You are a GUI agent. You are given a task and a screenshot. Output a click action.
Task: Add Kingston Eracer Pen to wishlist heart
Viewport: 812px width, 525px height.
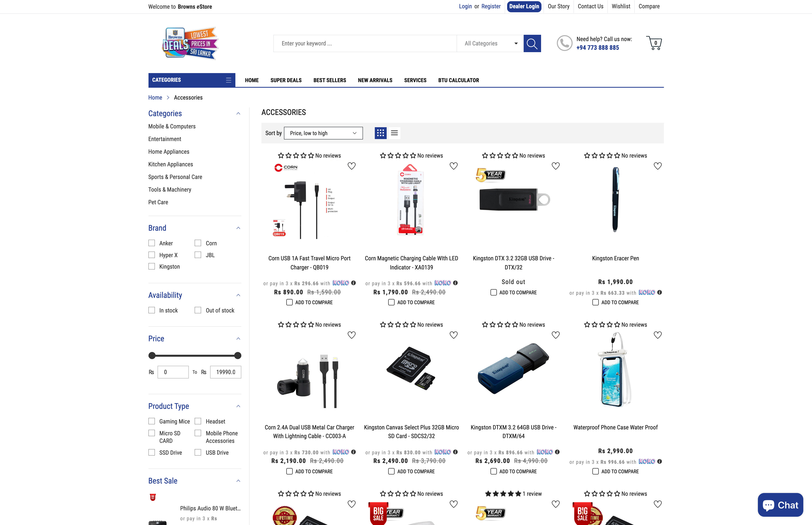click(658, 166)
